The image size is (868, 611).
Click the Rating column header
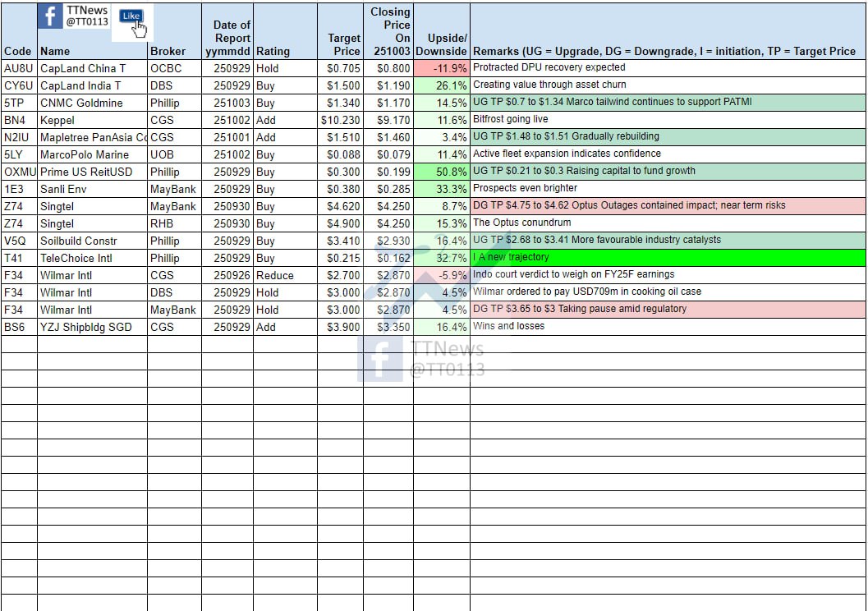[273, 51]
